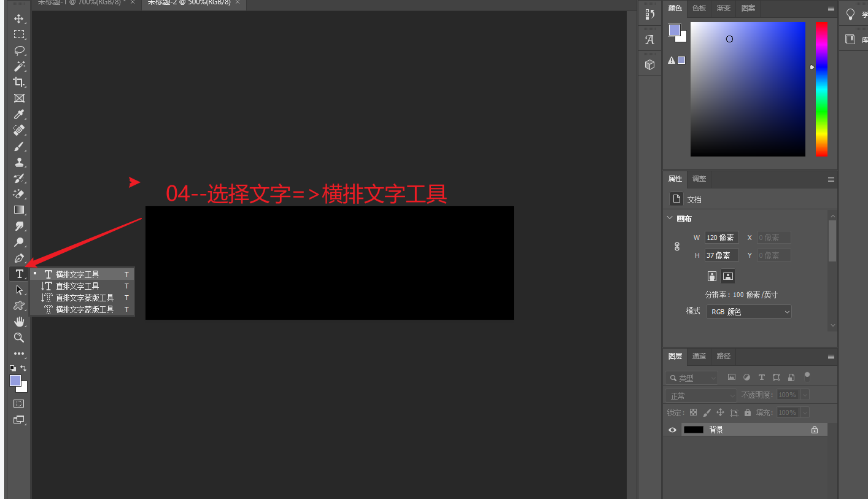Choose 直排文字工具 from the flyout

point(82,286)
